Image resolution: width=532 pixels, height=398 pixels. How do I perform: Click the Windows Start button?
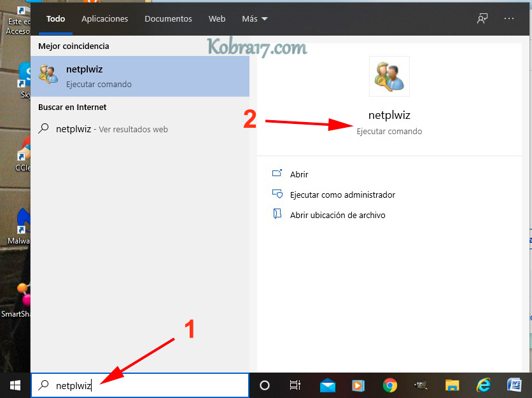click(x=15, y=385)
